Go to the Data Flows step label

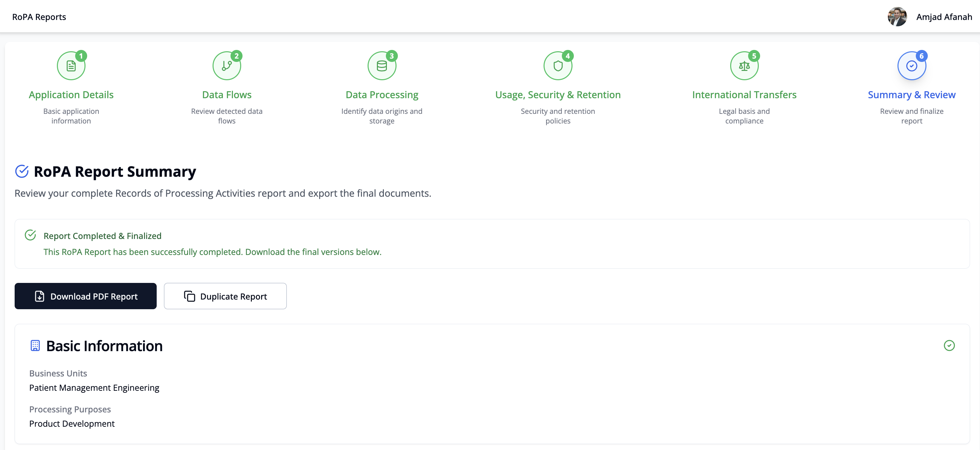click(x=227, y=95)
